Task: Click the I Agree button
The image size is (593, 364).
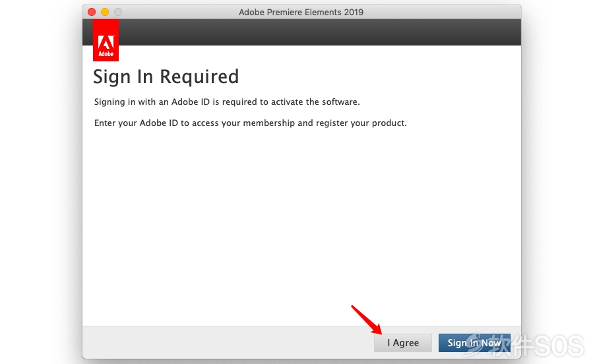Action: click(x=403, y=343)
